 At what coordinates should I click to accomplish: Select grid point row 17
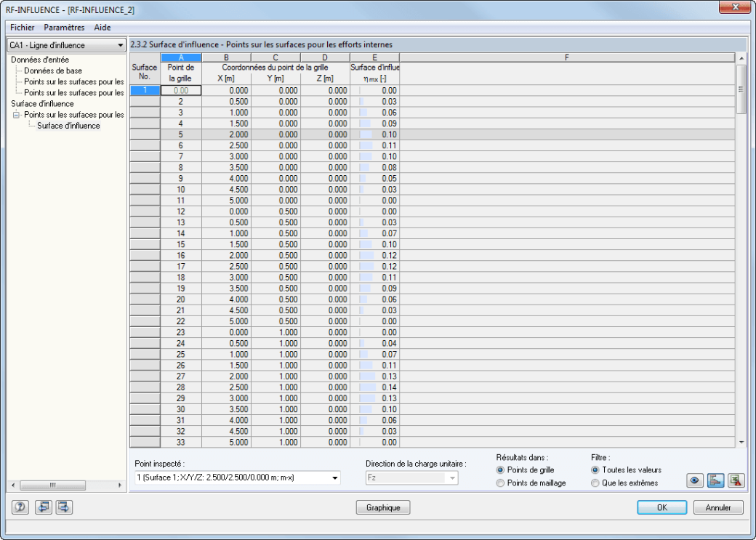click(x=181, y=267)
